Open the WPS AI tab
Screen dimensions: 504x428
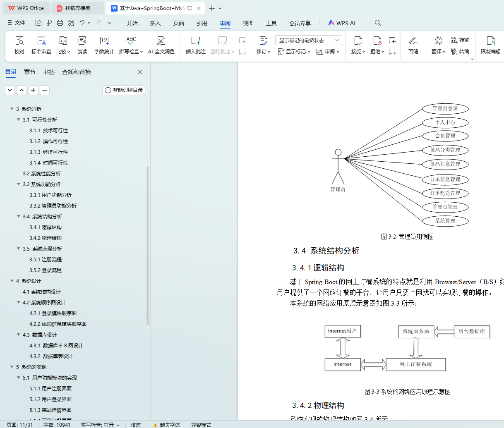tap(342, 23)
